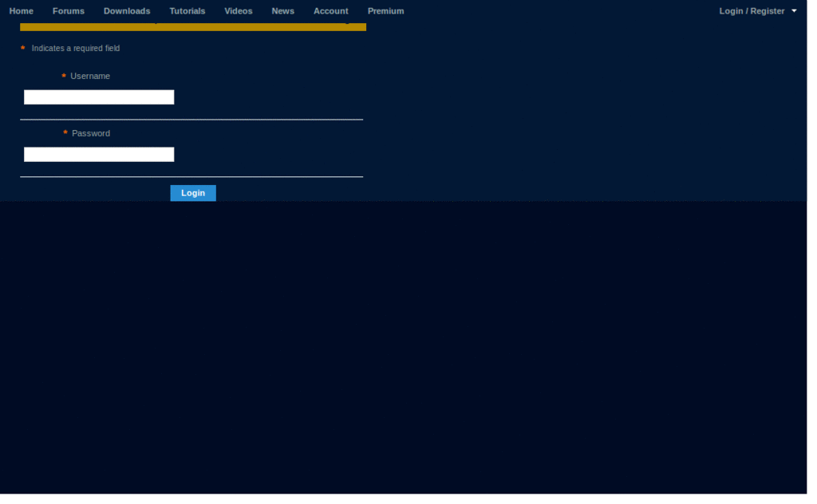Click the Username field label

click(90, 76)
